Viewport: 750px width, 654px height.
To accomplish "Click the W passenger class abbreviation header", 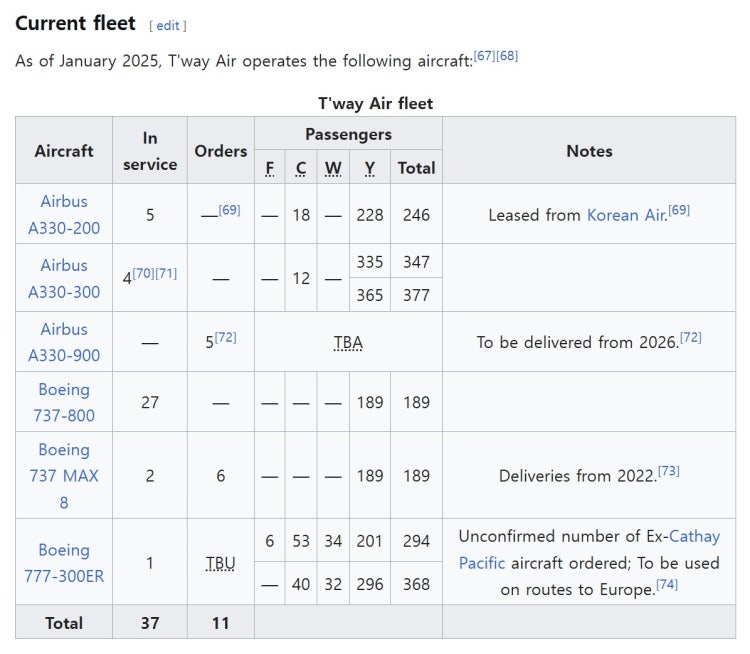I will point(333,168).
